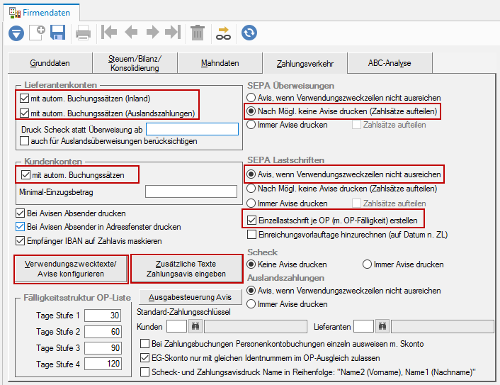The height and width of the screenshot is (385, 500).
Task: Click the Minimal-Einzugsbetrag input field
Action: point(191,192)
